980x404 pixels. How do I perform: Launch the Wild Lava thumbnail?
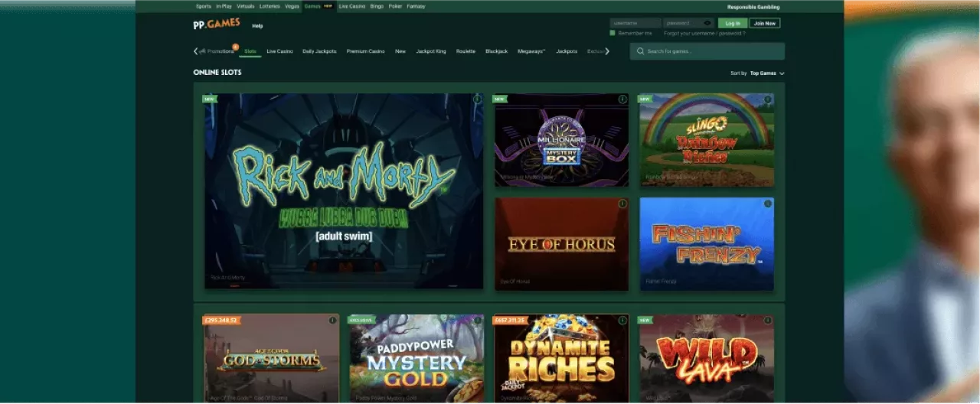707,358
